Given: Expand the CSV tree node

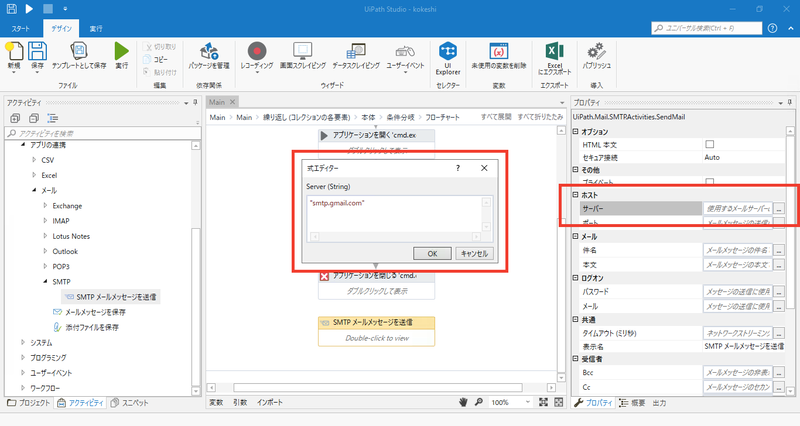Looking at the screenshot, I should 34,160.
